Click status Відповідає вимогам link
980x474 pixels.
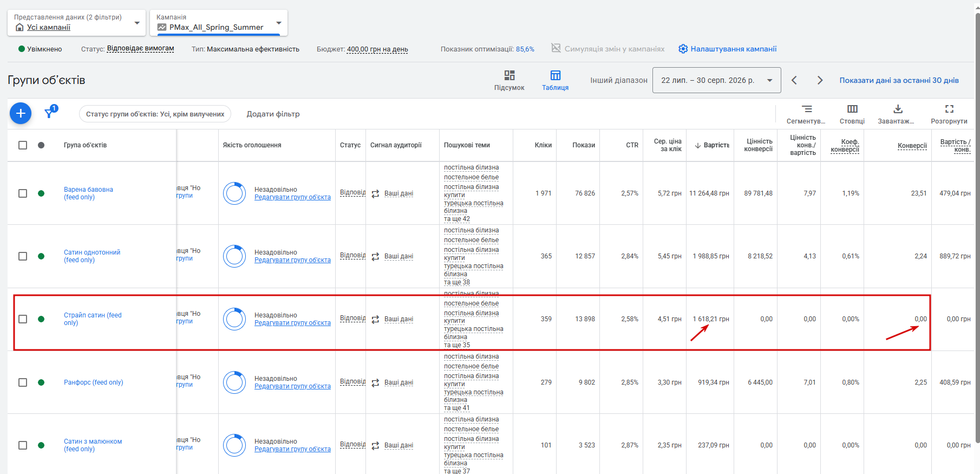click(x=141, y=49)
